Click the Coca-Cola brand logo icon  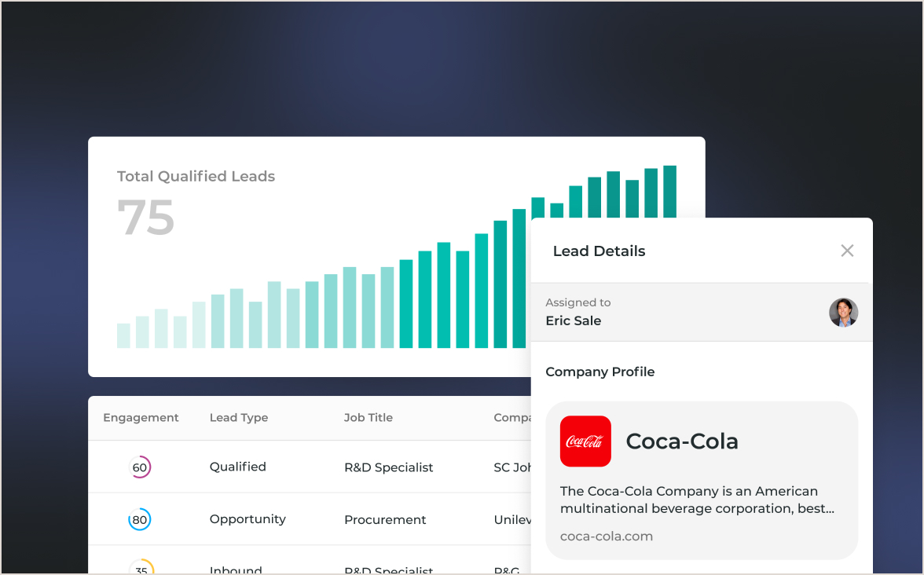click(585, 441)
